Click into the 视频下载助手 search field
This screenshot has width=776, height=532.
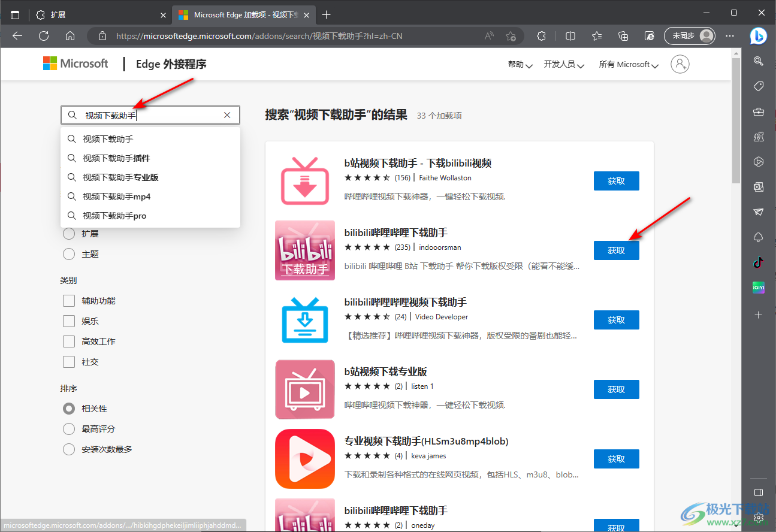click(x=150, y=115)
